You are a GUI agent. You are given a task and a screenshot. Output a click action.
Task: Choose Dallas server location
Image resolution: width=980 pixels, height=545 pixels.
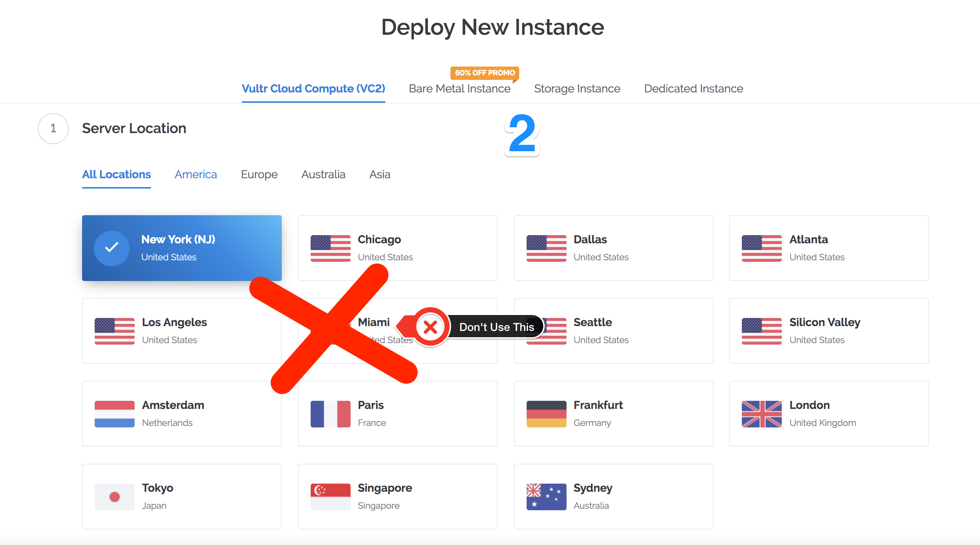(614, 248)
